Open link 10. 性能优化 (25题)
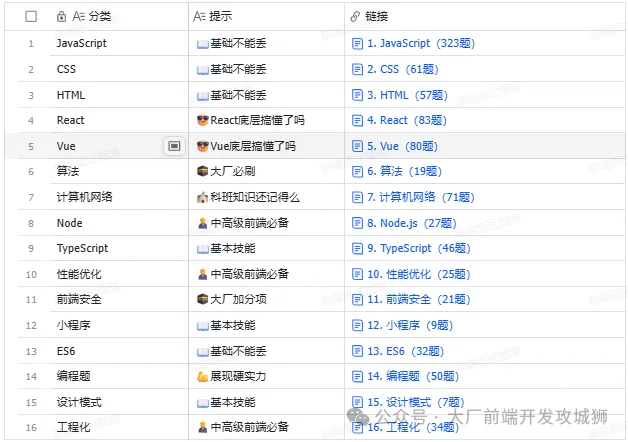The image size is (628, 442). [x=419, y=274]
